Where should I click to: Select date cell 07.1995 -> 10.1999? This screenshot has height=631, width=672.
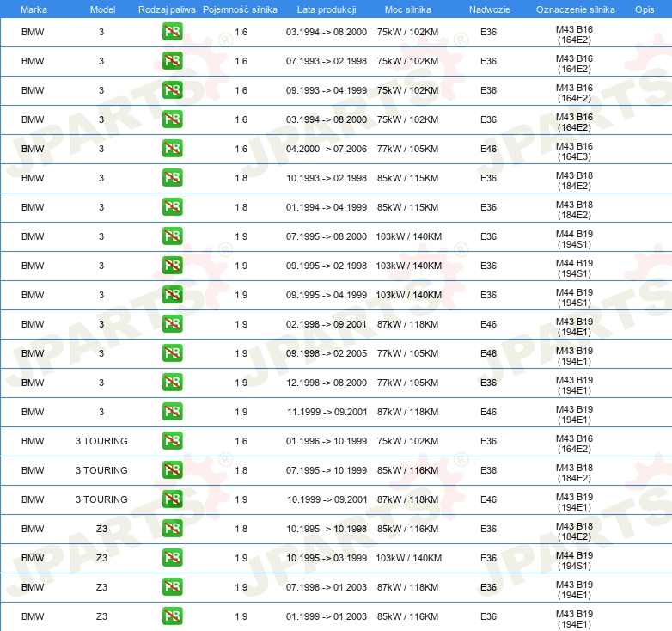327,471
